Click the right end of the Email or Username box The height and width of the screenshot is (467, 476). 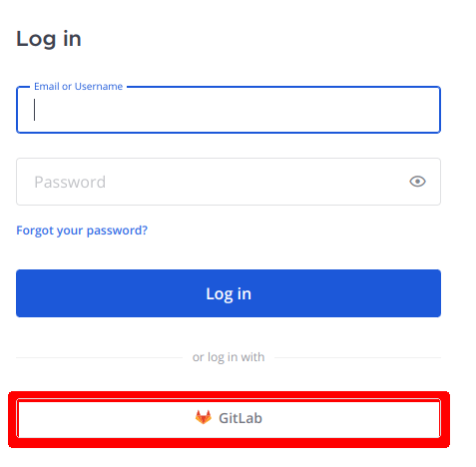[429, 110]
